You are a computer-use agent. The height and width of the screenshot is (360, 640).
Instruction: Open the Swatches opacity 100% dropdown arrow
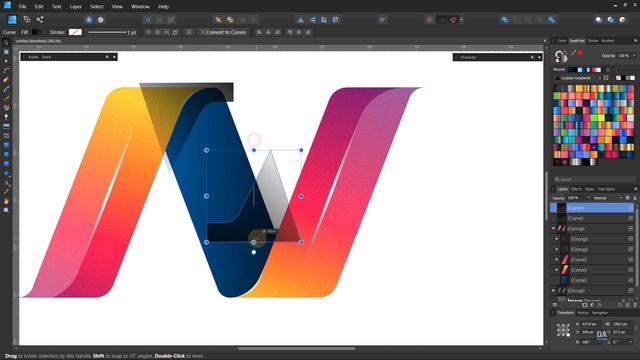[x=634, y=56]
